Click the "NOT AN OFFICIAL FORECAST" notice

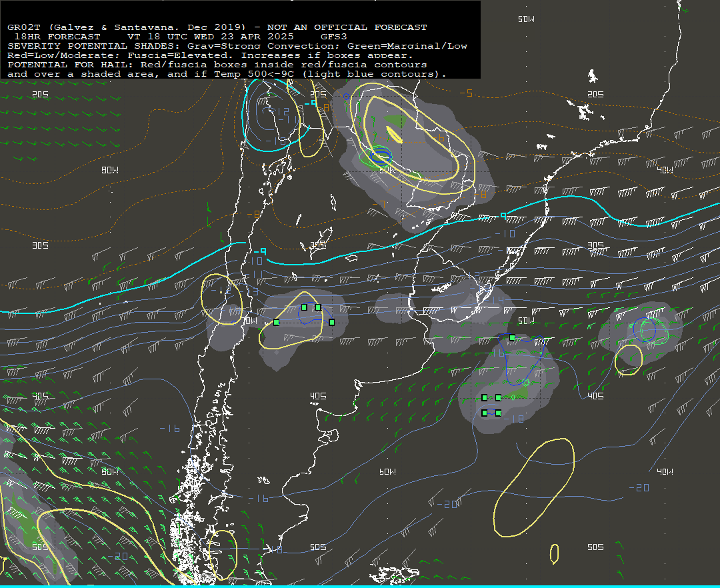347,27
